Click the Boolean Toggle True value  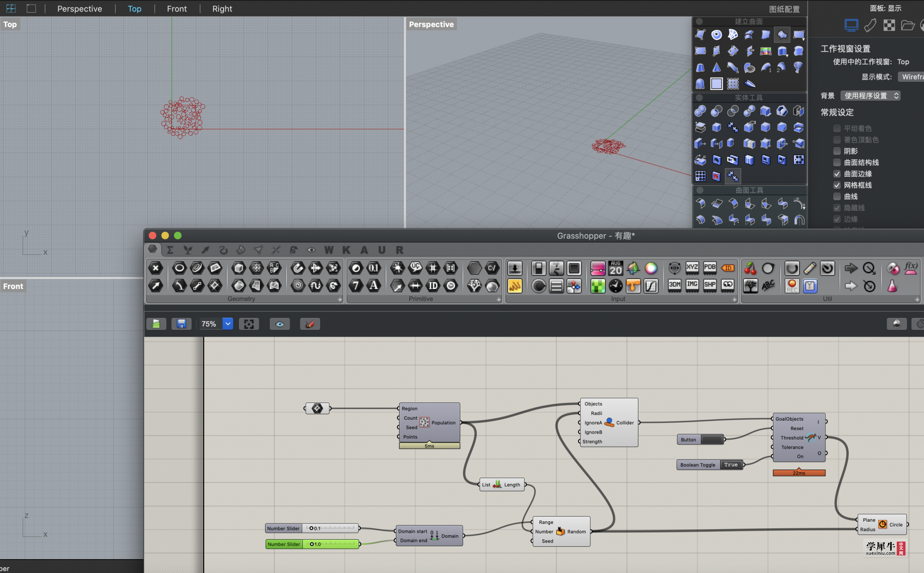pyautogui.click(x=730, y=465)
